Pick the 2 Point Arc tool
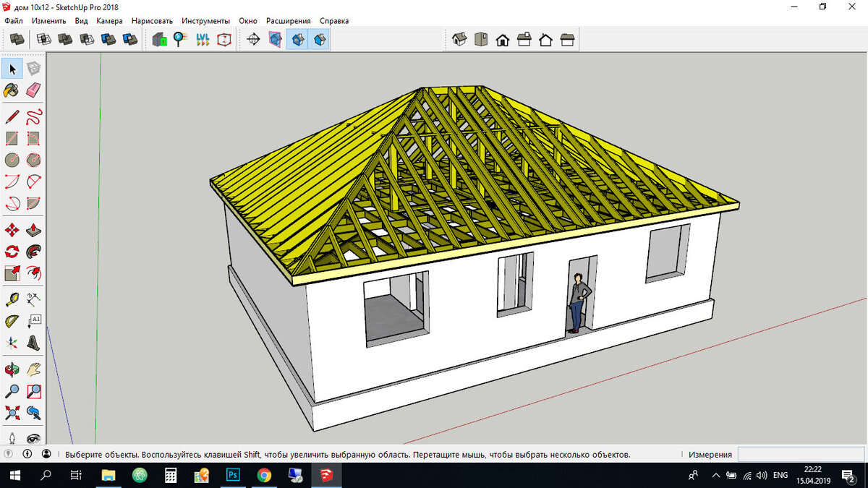868x488 pixels. click(x=33, y=181)
